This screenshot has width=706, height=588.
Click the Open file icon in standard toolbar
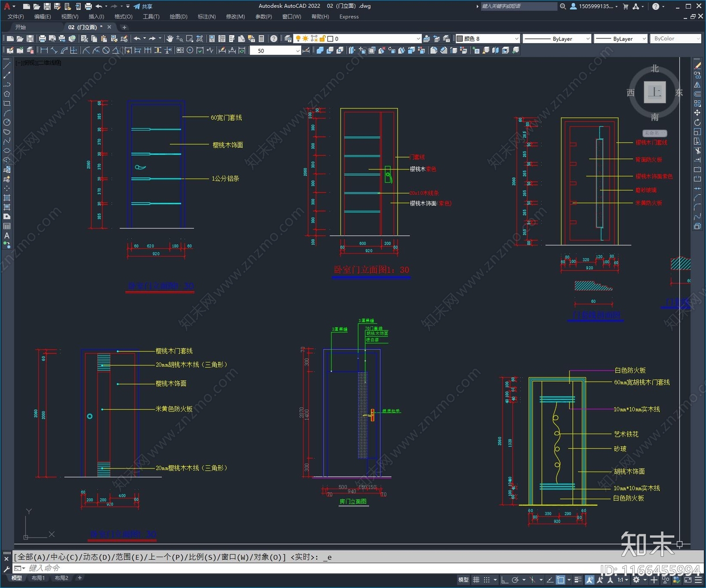click(x=20, y=39)
